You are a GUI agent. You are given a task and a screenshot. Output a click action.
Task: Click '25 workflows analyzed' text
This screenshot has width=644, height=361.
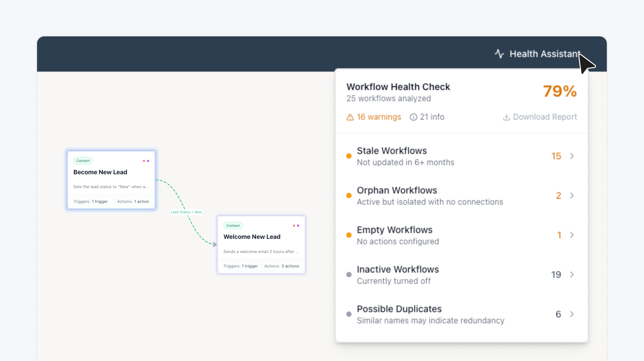(x=389, y=98)
